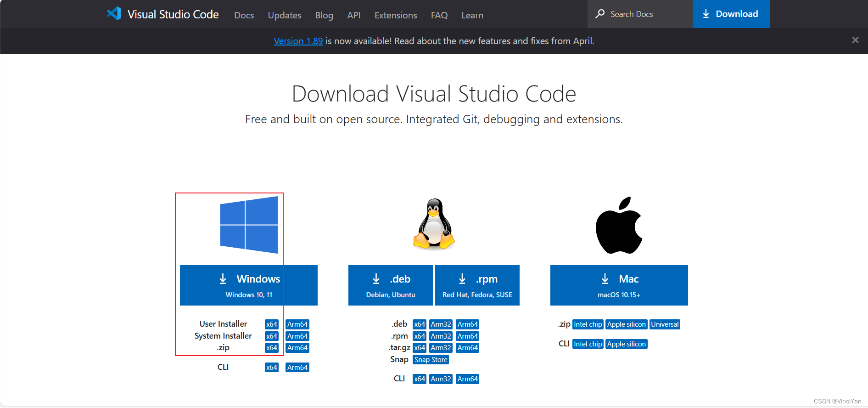Download Mac .zip Universal build
Viewport: 868px width, 408px height.
click(665, 324)
